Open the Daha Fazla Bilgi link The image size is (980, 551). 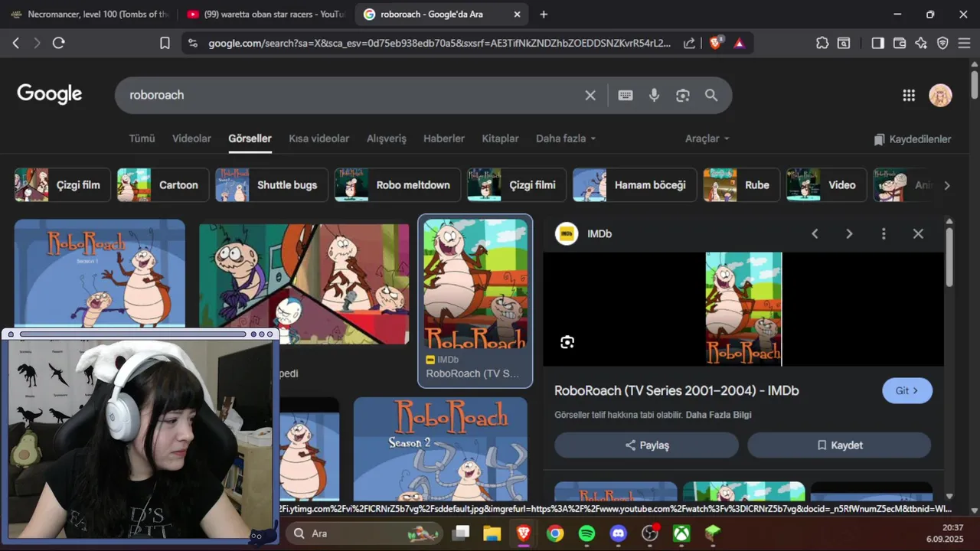[x=719, y=415]
